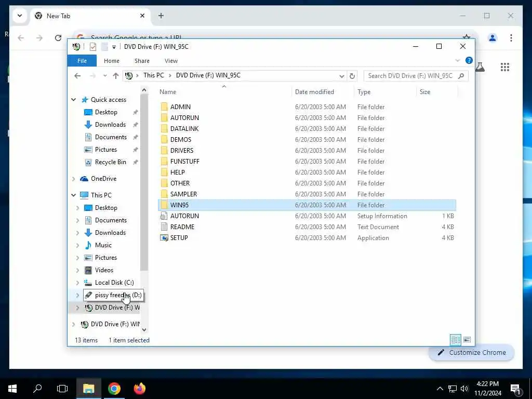Select the OTHER folder icon
Viewport: 532px width, 399px height.
tap(164, 183)
